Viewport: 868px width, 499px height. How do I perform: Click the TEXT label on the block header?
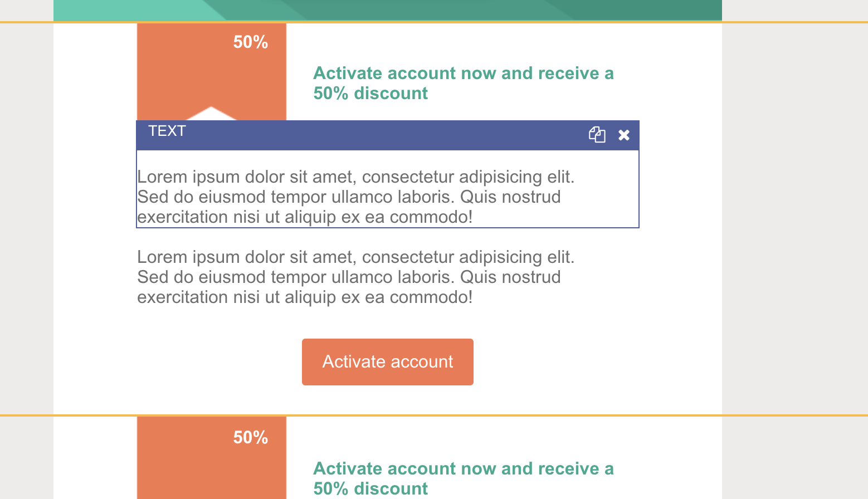click(167, 131)
